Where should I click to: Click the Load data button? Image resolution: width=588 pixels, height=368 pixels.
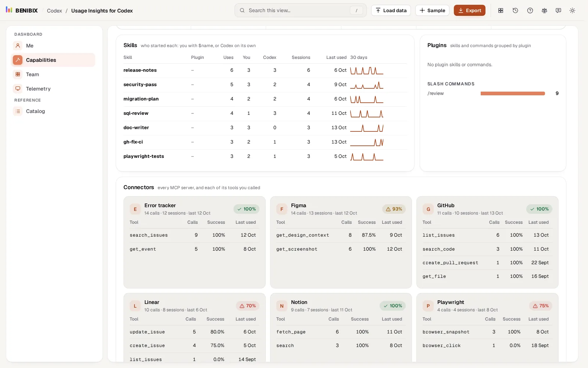(391, 10)
